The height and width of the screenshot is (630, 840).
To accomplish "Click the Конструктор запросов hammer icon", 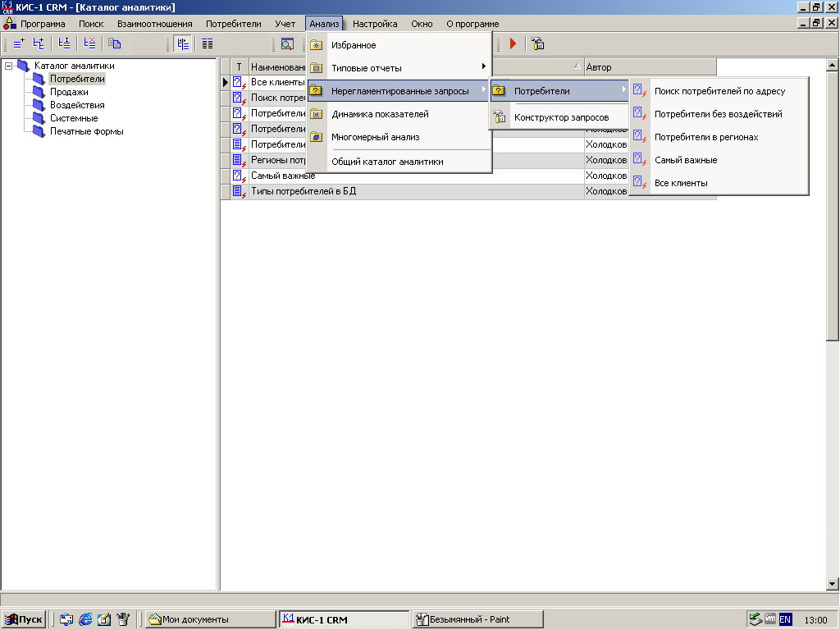I will coord(500,116).
